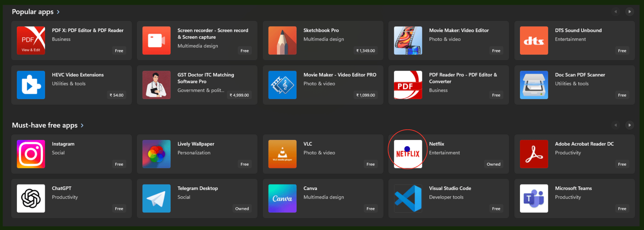Expand the Popular apps section
This screenshot has height=230, width=644.
[58, 12]
